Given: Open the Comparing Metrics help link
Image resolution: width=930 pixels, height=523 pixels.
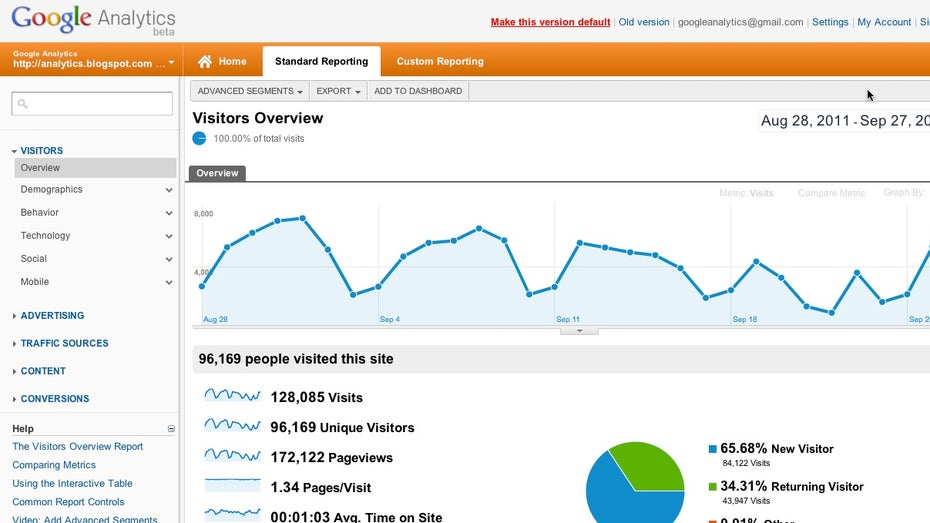Looking at the screenshot, I should pos(54,465).
